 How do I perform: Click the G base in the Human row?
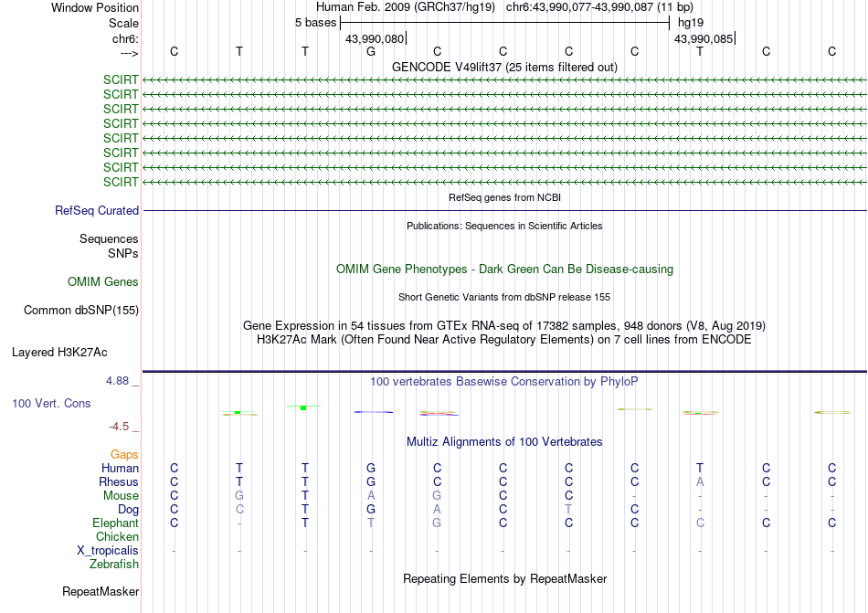371,468
